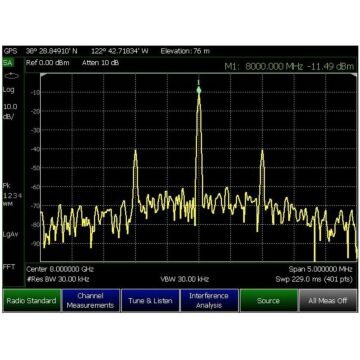Click the GPS status label

[9, 51]
